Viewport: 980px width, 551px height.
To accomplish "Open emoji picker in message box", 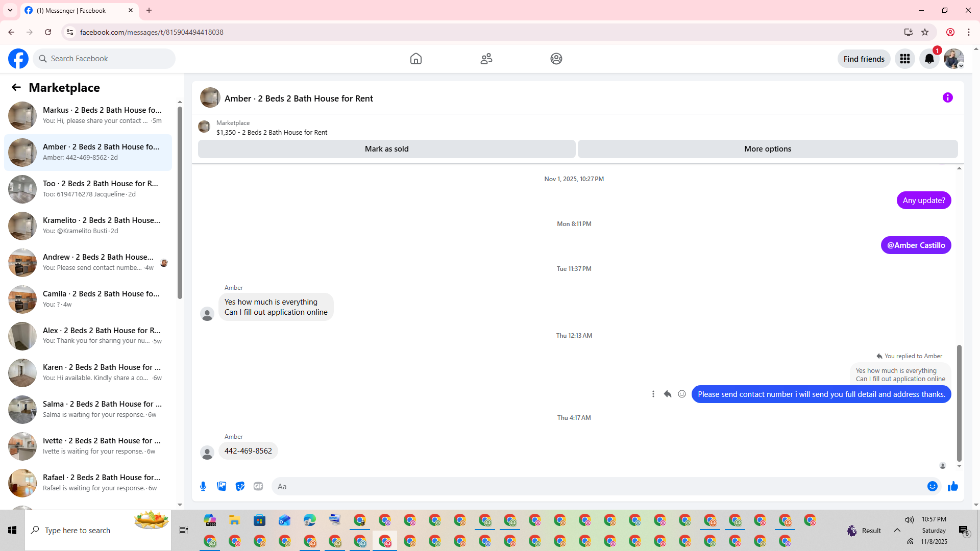I will coord(932,486).
